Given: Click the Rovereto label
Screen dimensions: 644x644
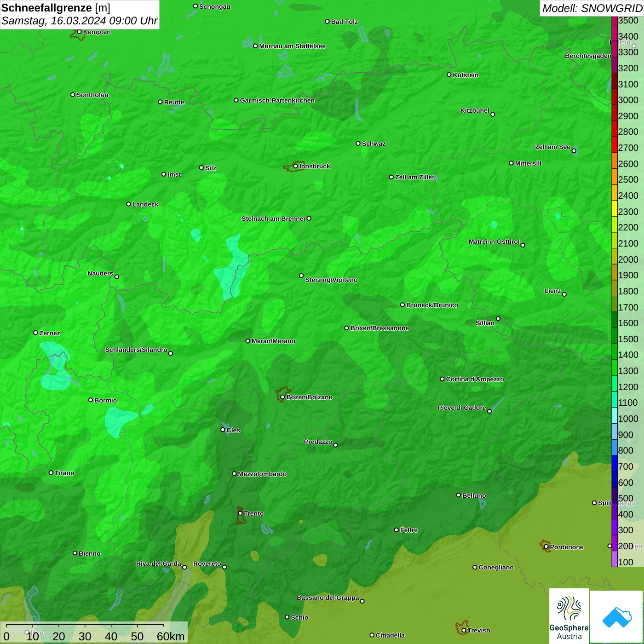Looking at the screenshot, I should [207, 563].
